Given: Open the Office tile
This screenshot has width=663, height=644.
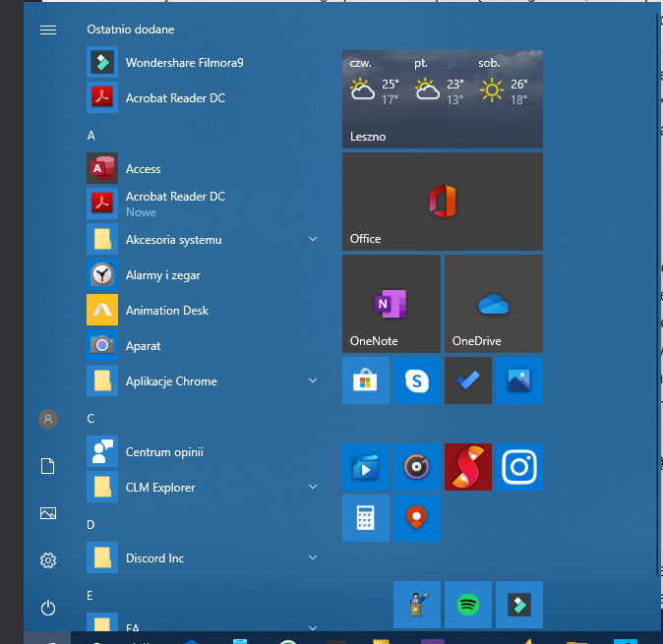Looking at the screenshot, I should (443, 202).
